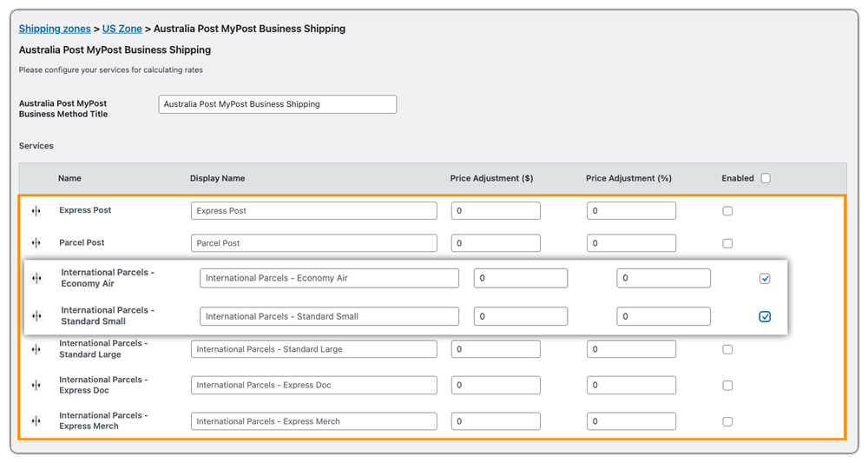Click the Parcel Post service name label
Screen dimensions: 868x463
pyautogui.click(x=82, y=242)
